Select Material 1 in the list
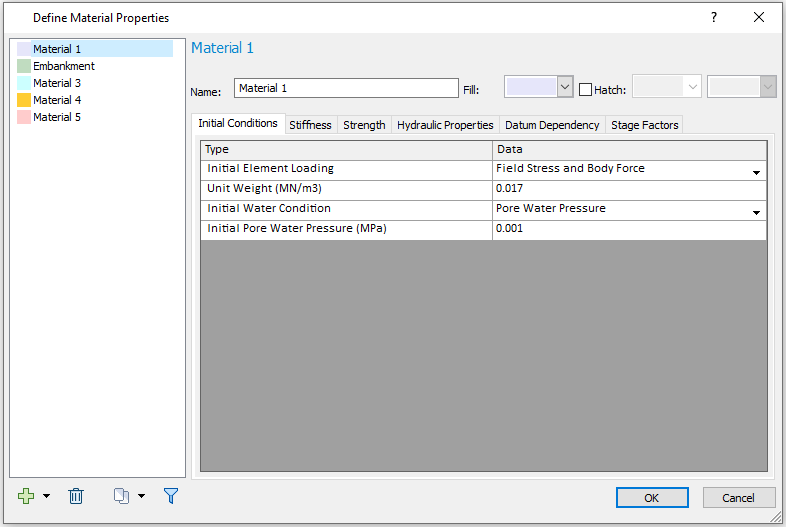This screenshot has height=527, width=786. [x=95, y=49]
